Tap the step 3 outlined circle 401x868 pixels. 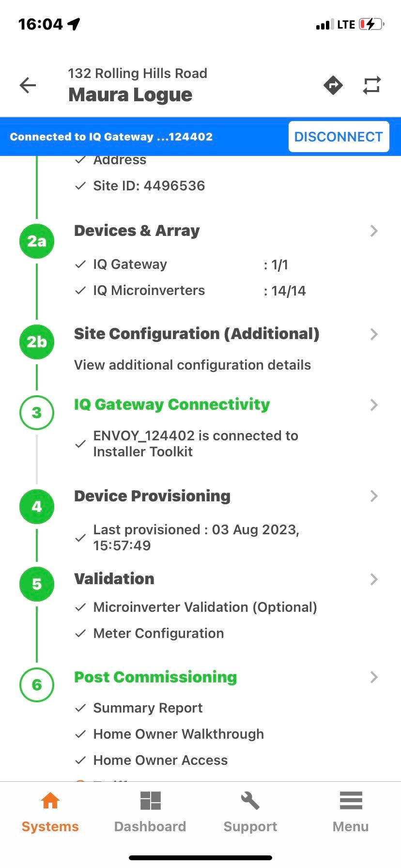pos(37,413)
